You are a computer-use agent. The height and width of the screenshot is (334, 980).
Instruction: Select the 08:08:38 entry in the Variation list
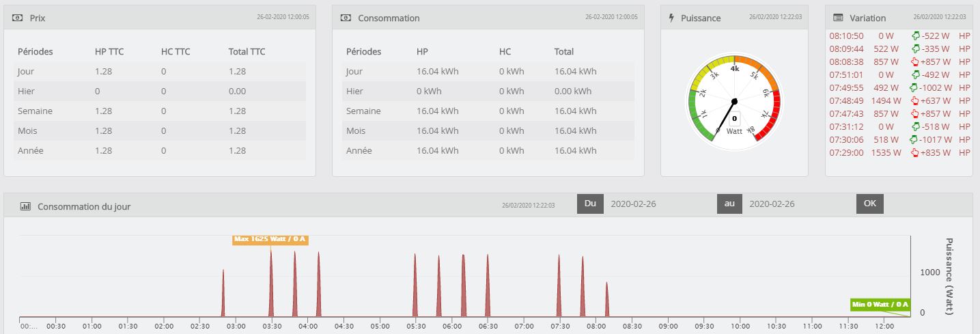pos(847,62)
